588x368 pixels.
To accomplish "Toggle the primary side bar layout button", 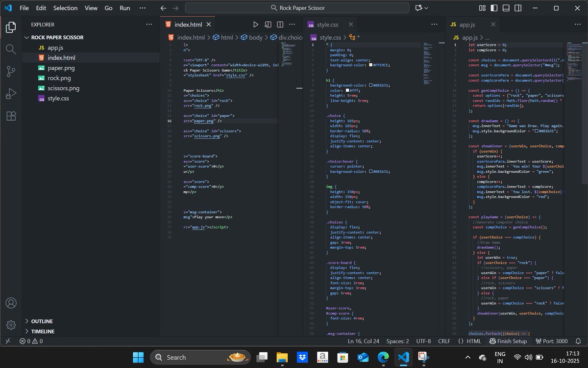I will point(494,8).
